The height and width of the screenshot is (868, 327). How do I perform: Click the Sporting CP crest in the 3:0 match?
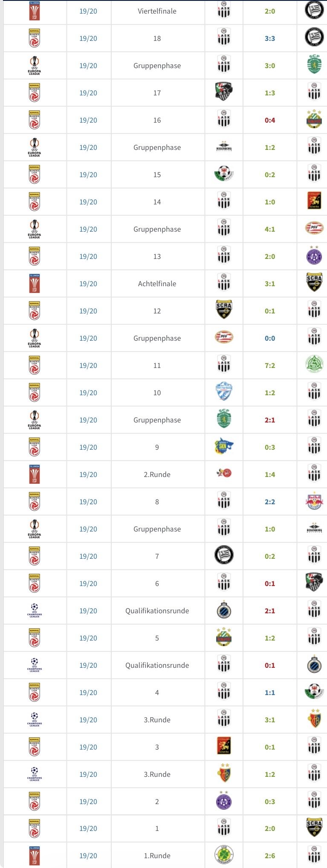(x=314, y=66)
